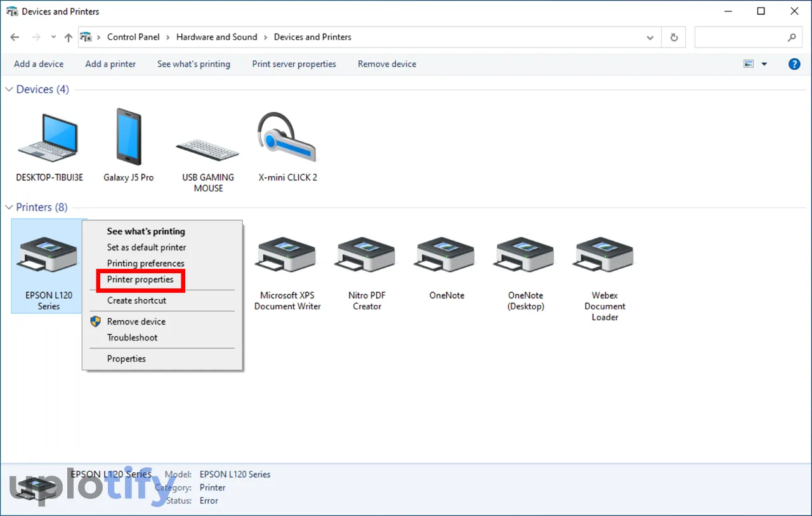Click Remove device in toolbar
The image size is (812, 516).
coord(387,64)
